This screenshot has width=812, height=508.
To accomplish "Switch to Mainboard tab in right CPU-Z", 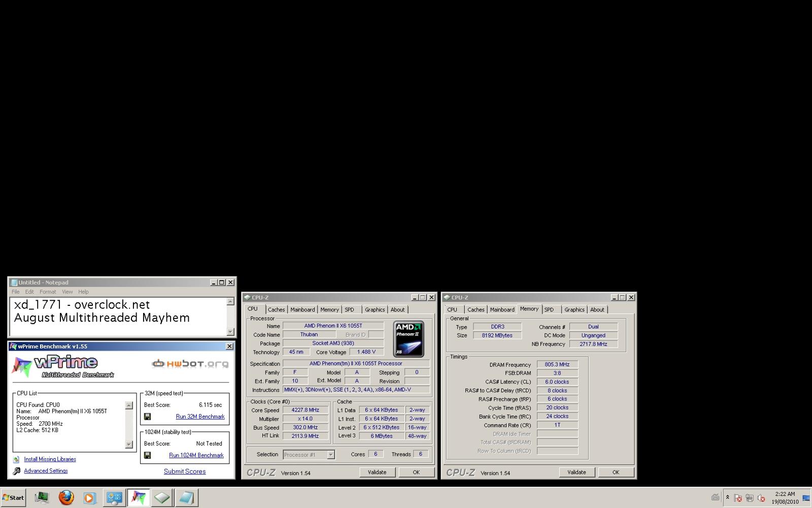I will pyautogui.click(x=502, y=309).
